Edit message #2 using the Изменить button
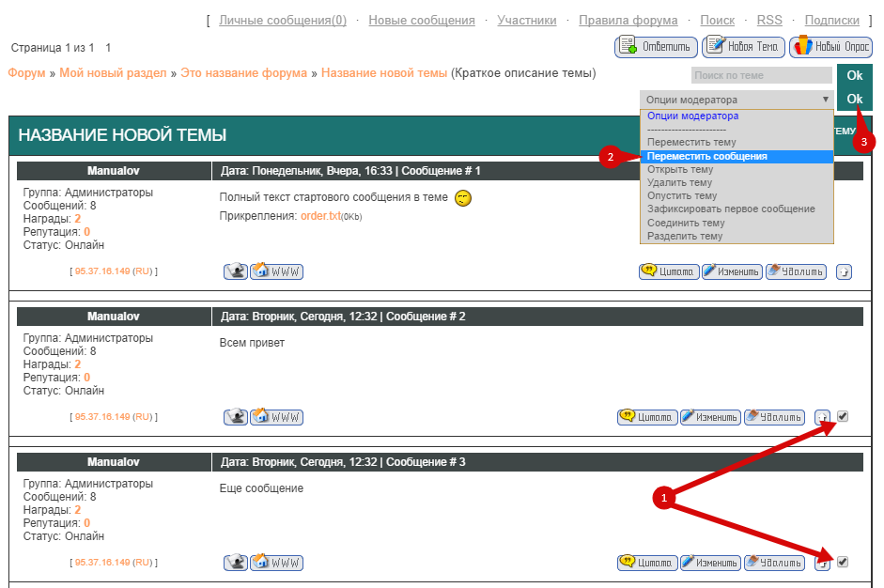The width and height of the screenshot is (884, 588). coord(709,417)
